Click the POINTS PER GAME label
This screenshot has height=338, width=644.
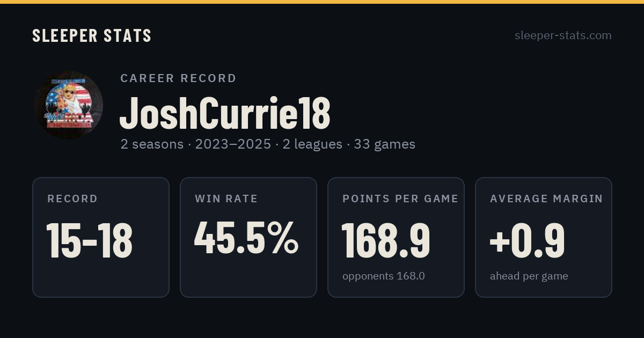tap(400, 199)
